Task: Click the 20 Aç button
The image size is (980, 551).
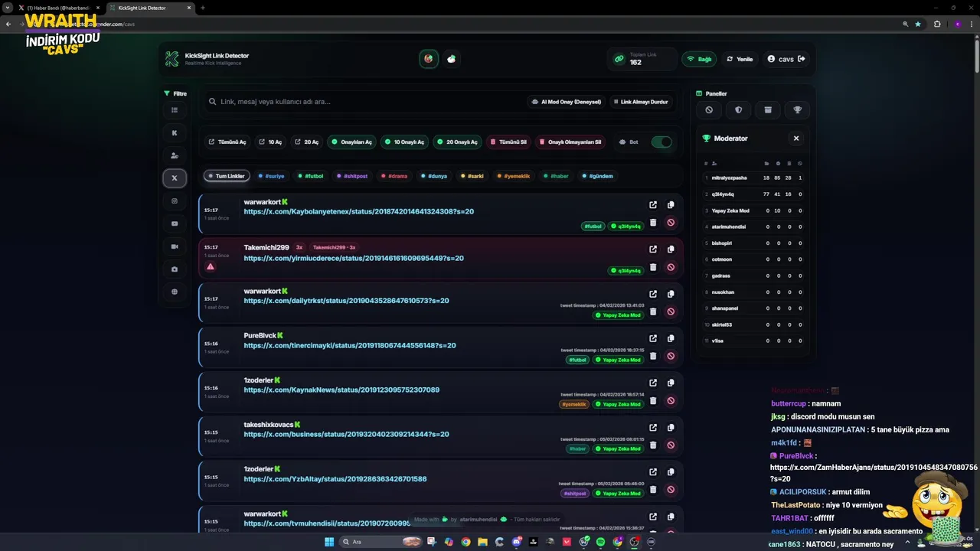Action: [306, 142]
